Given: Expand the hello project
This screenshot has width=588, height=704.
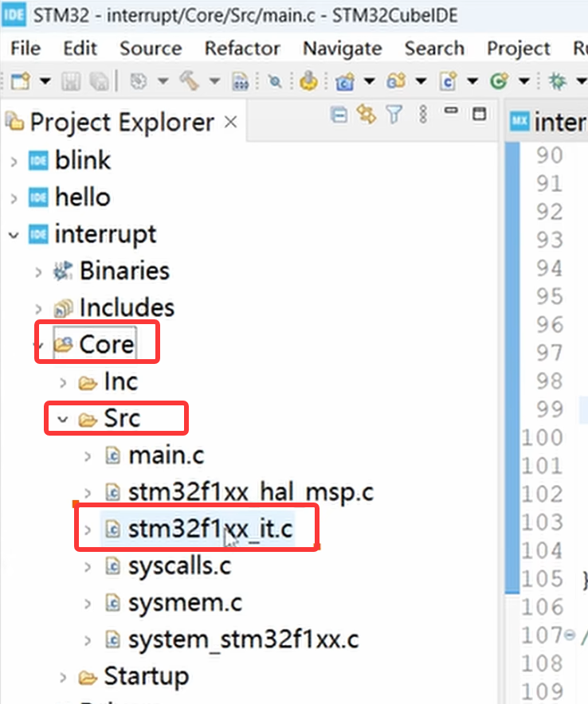Looking at the screenshot, I should tap(14, 198).
